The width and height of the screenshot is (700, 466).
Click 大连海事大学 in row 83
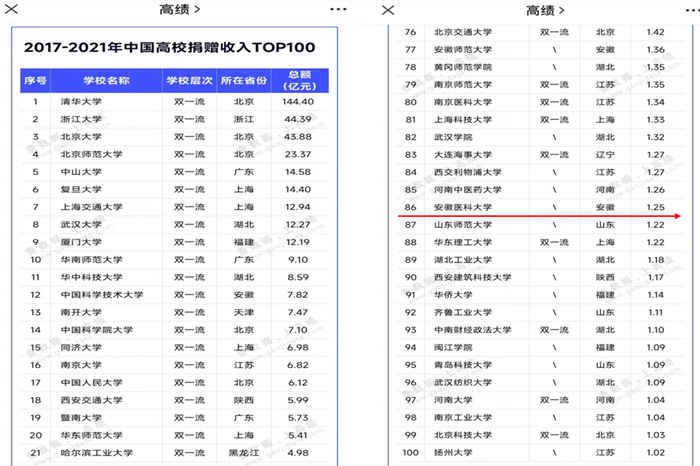coord(463,154)
